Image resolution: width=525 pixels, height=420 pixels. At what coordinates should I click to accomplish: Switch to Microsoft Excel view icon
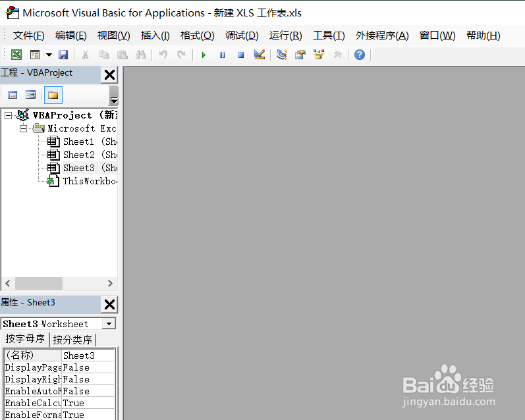coord(16,55)
